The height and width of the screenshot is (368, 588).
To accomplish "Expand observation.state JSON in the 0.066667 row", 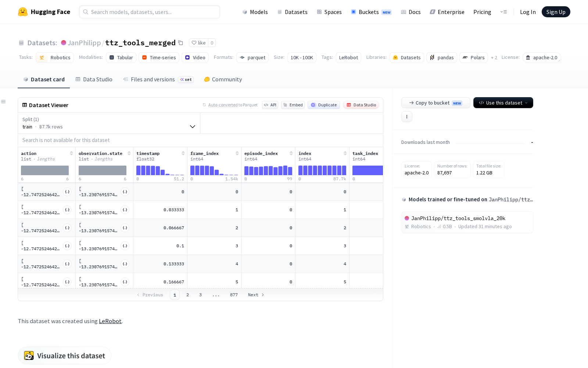I will [125, 228].
